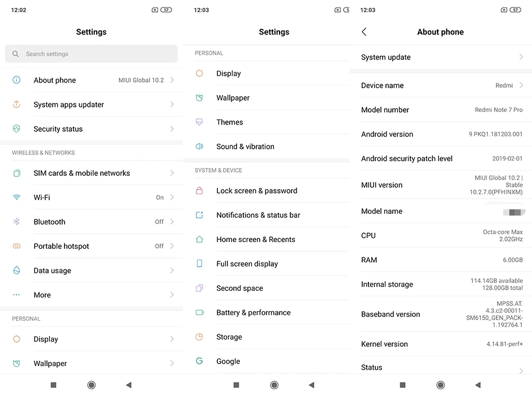Open Notifications & status bar

point(266,215)
